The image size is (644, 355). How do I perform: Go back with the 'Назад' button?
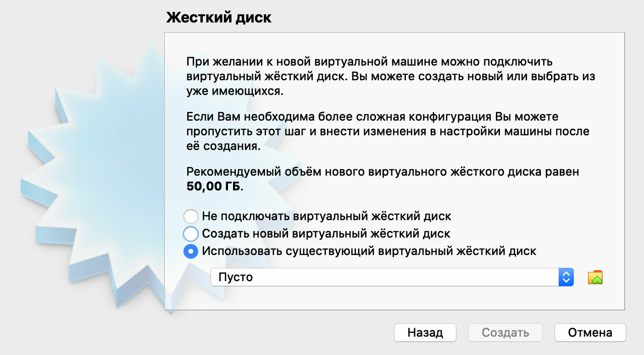click(425, 333)
